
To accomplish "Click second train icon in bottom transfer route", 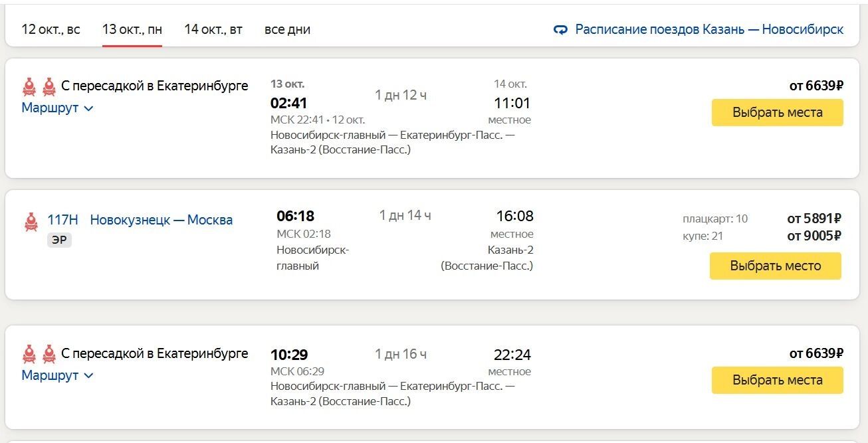I will click(49, 354).
